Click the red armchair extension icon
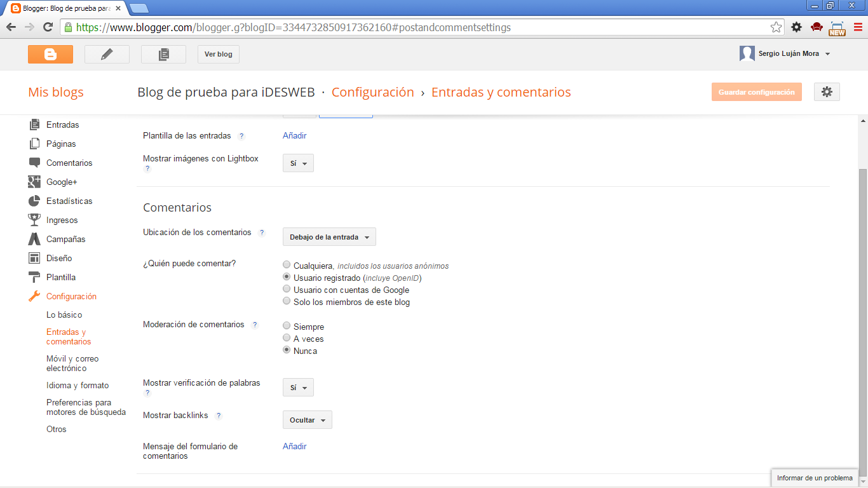 817,27
